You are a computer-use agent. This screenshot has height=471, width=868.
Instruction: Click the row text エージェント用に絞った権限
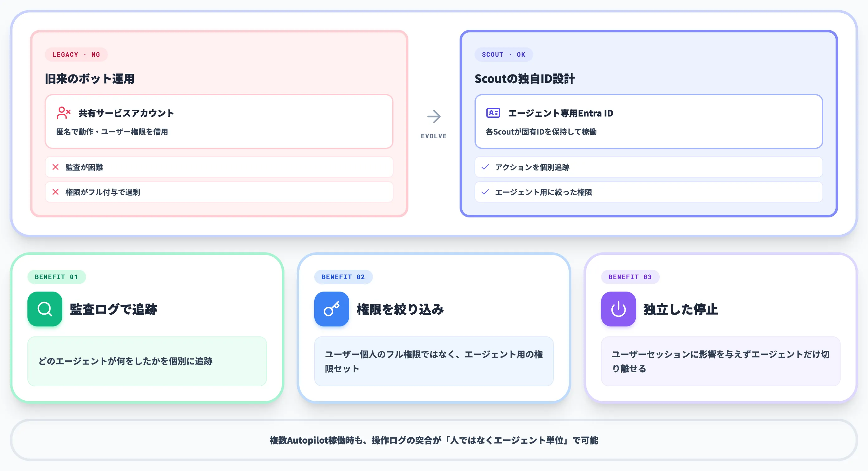coord(543,192)
